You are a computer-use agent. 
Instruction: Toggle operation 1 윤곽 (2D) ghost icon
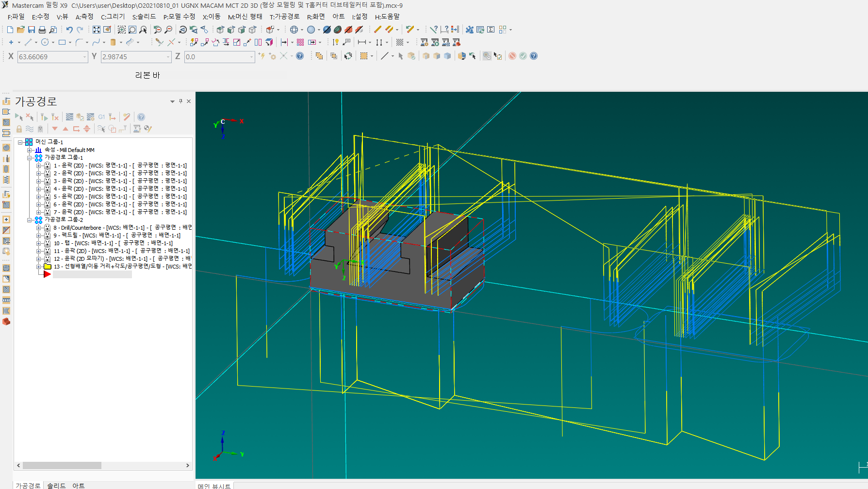(47, 166)
